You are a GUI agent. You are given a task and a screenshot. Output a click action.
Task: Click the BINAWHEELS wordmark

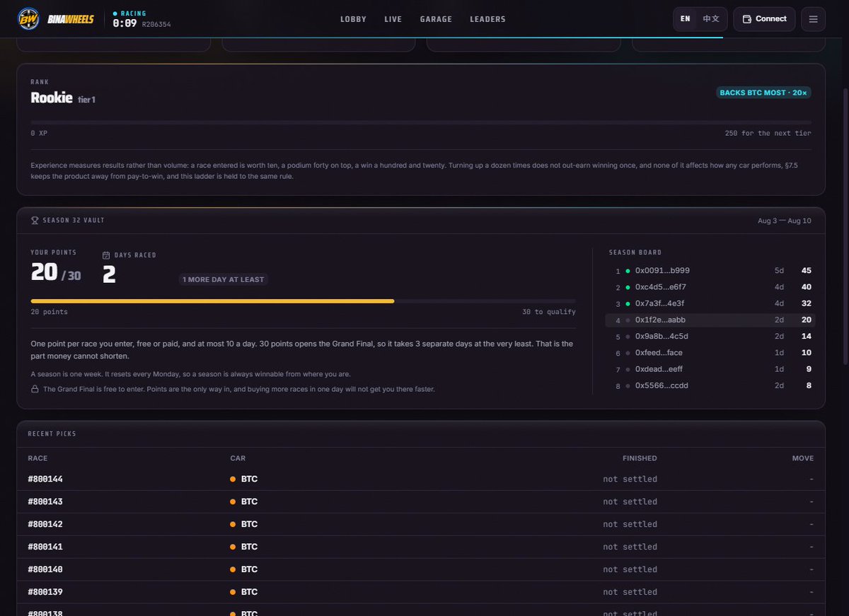click(x=70, y=19)
